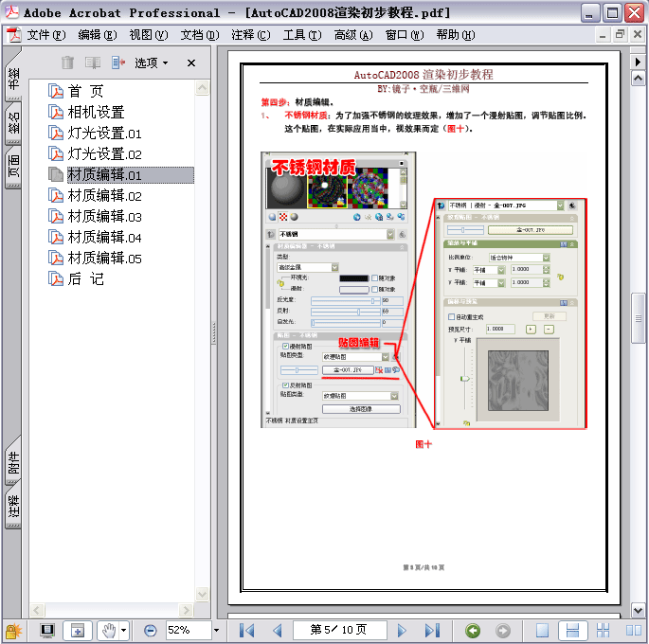Select continuous page layout
The width and height of the screenshot is (649, 644).
click(x=572, y=631)
